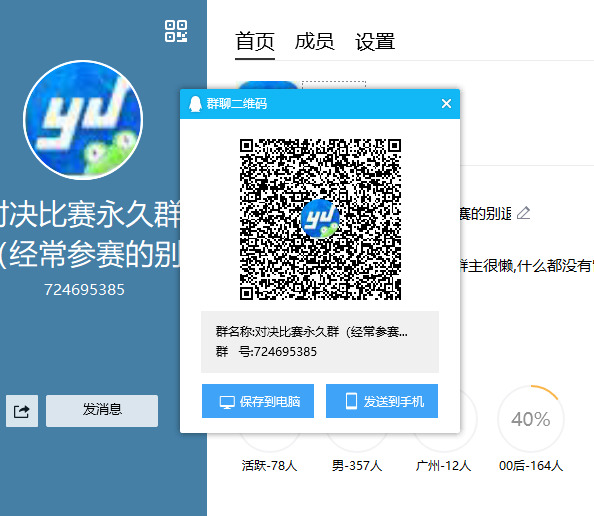Click the 男-357人 label
The width and height of the screenshot is (594, 516).
[x=357, y=466]
